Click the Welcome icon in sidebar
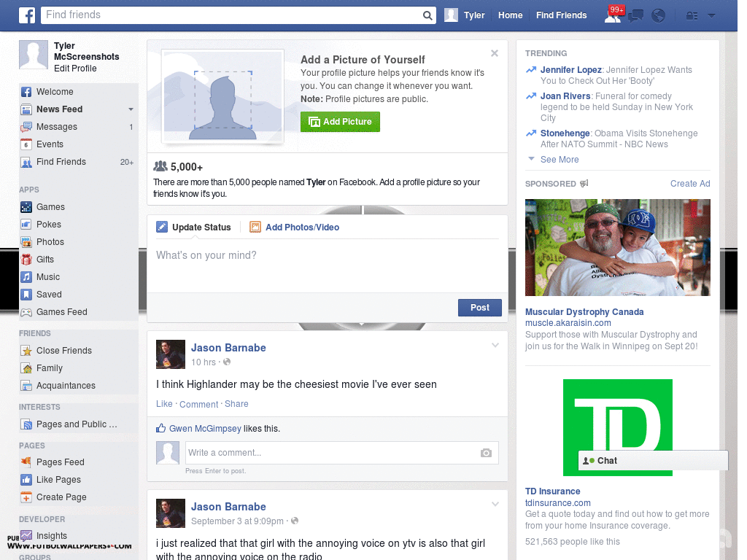 (26, 92)
